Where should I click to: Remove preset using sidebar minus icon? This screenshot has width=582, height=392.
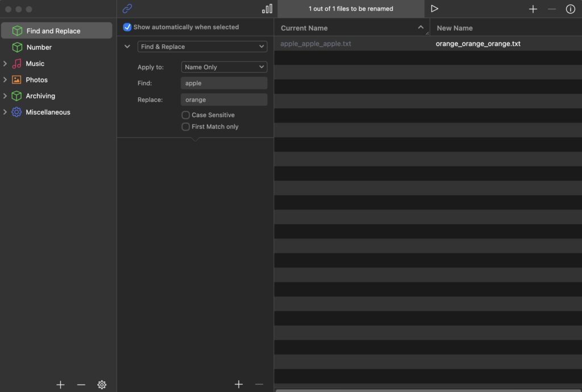pos(81,385)
